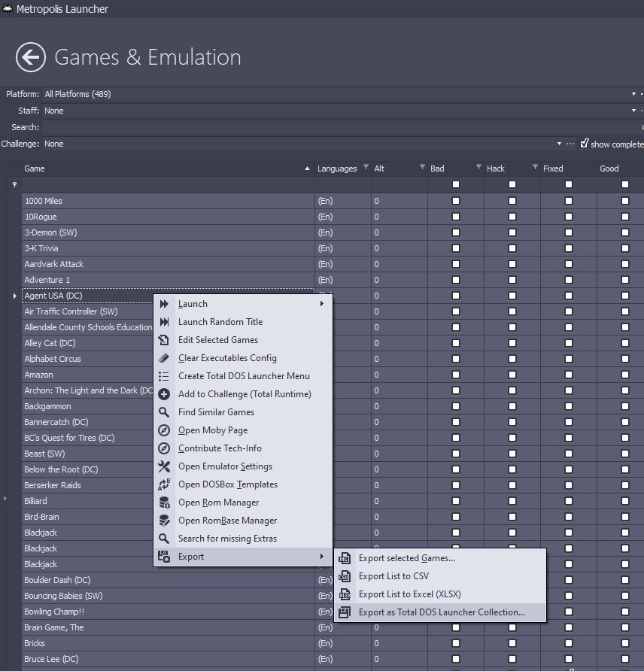Click the Launch double-arrow icon in context menu
This screenshot has height=671, width=644.
tap(164, 304)
